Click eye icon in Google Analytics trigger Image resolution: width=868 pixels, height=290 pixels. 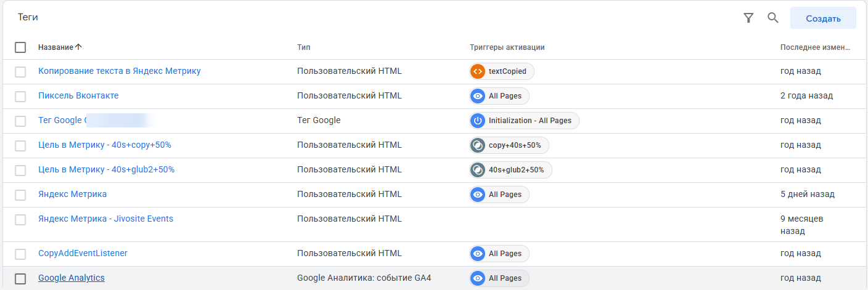tap(477, 278)
